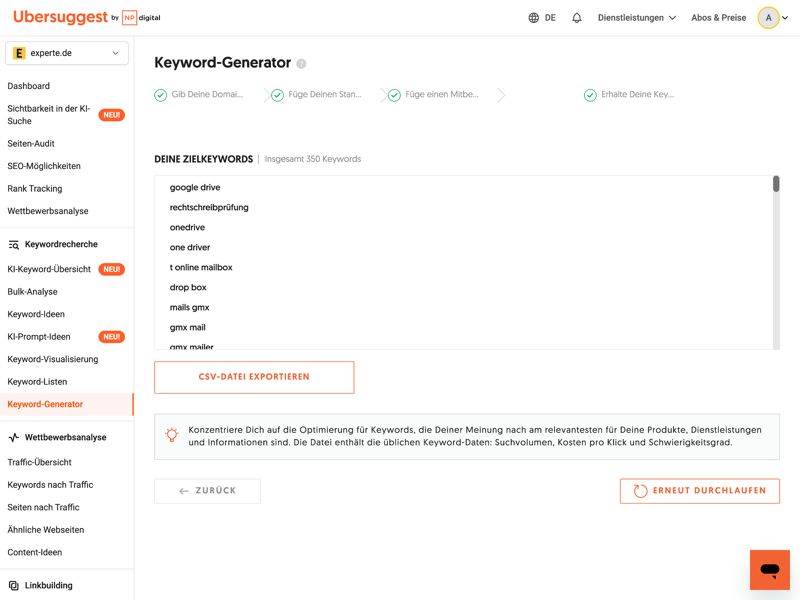The height and width of the screenshot is (600, 800).
Task: Click the CSV-Datei exportieren button
Action: click(x=254, y=377)
